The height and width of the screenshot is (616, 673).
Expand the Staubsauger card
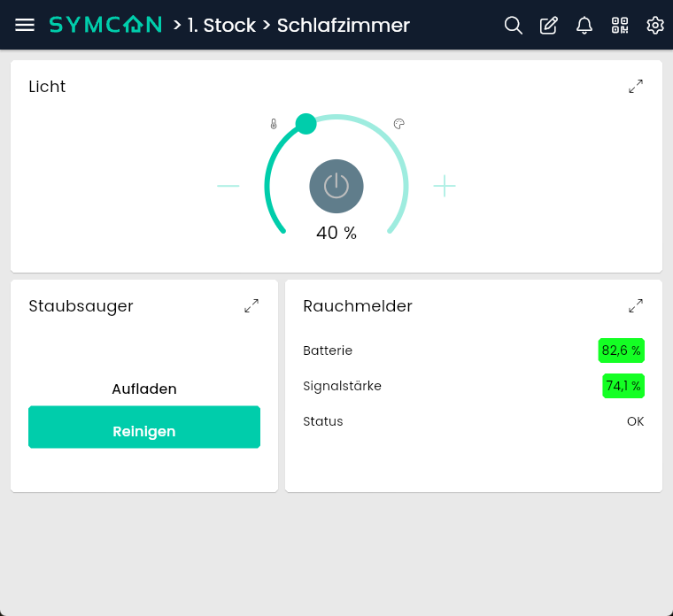[251, 305]
